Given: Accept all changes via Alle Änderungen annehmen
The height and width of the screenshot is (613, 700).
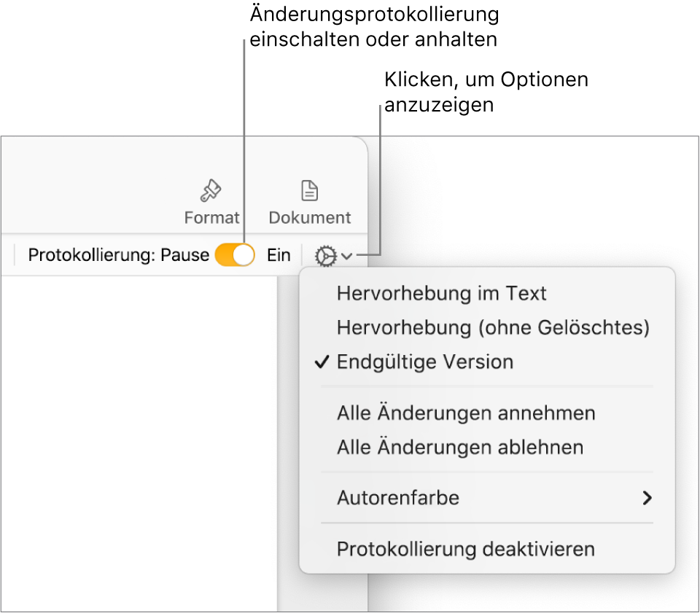Looking at the screenshot, I should (466, 413).
